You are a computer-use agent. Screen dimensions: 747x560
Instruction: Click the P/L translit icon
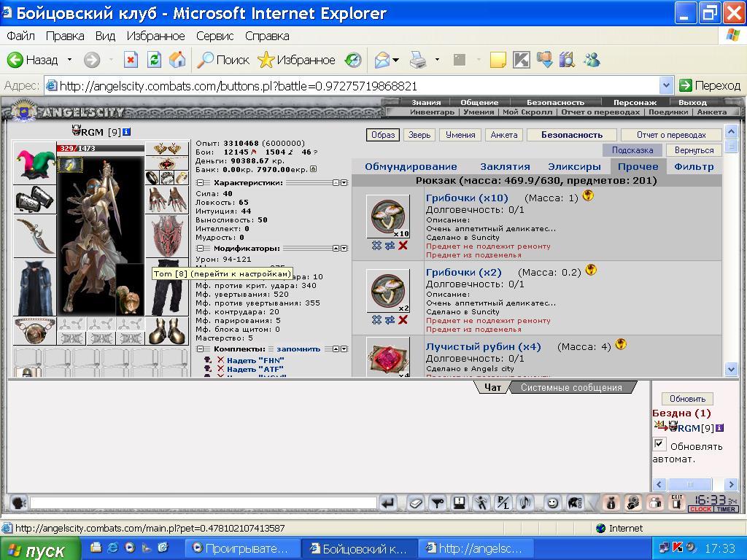click(503, 502)
